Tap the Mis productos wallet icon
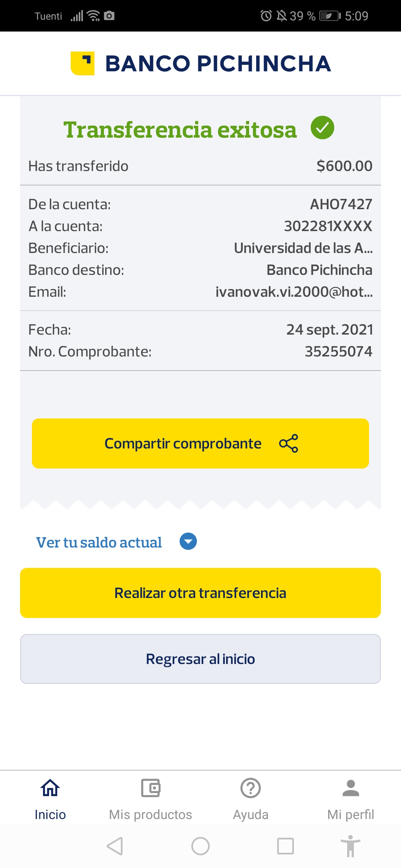 pyautogui.click(x=150, y=788)
